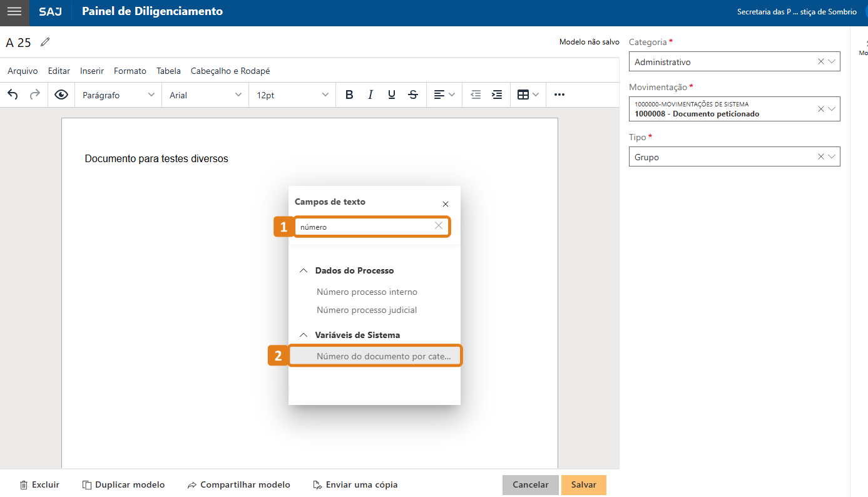
Task: Open the Cabeçalho e Rodapé menu
Action: [230, 71]
